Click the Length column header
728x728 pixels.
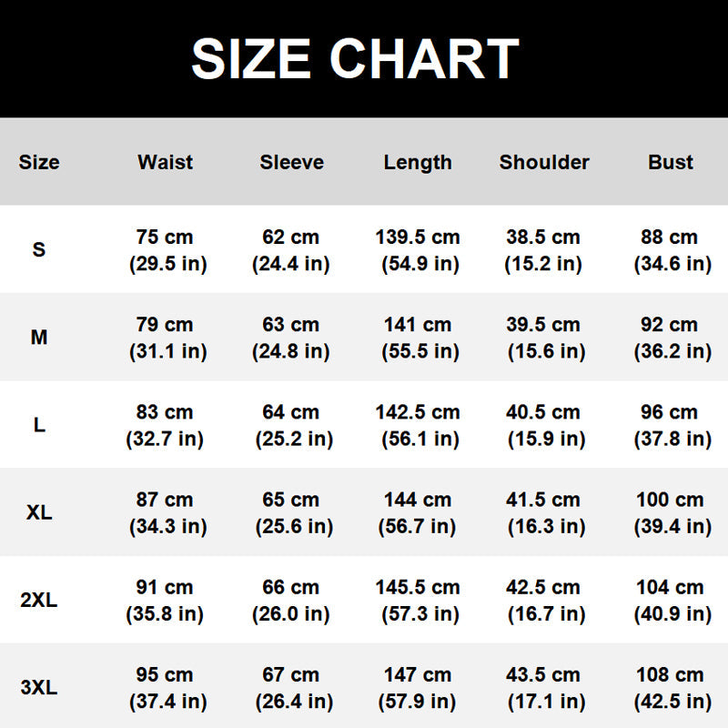[418, 162]
